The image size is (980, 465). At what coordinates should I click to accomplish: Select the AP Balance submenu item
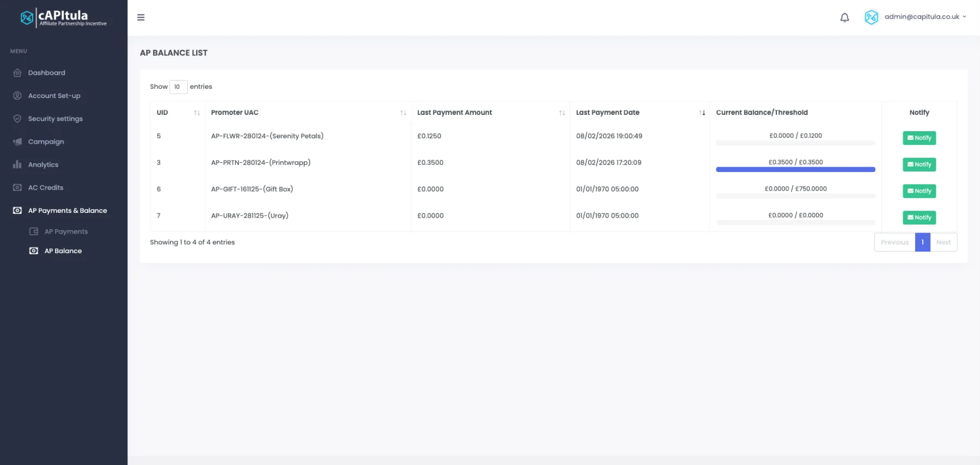tap(63, 251)
